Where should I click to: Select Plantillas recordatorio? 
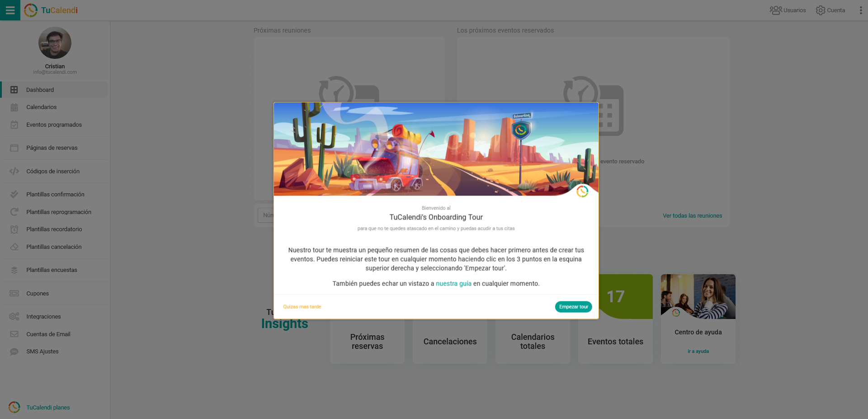pos(55,229)
